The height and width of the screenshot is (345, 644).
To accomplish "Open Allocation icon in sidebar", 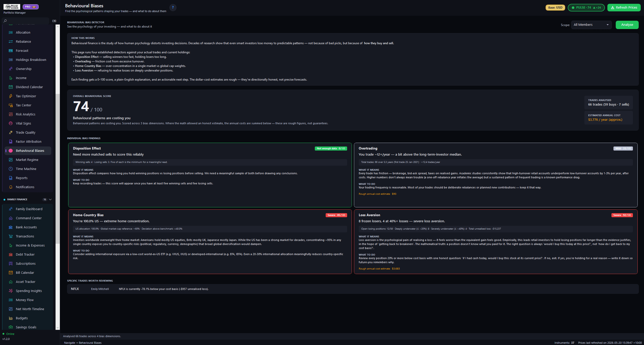I will tap(11, 32).
